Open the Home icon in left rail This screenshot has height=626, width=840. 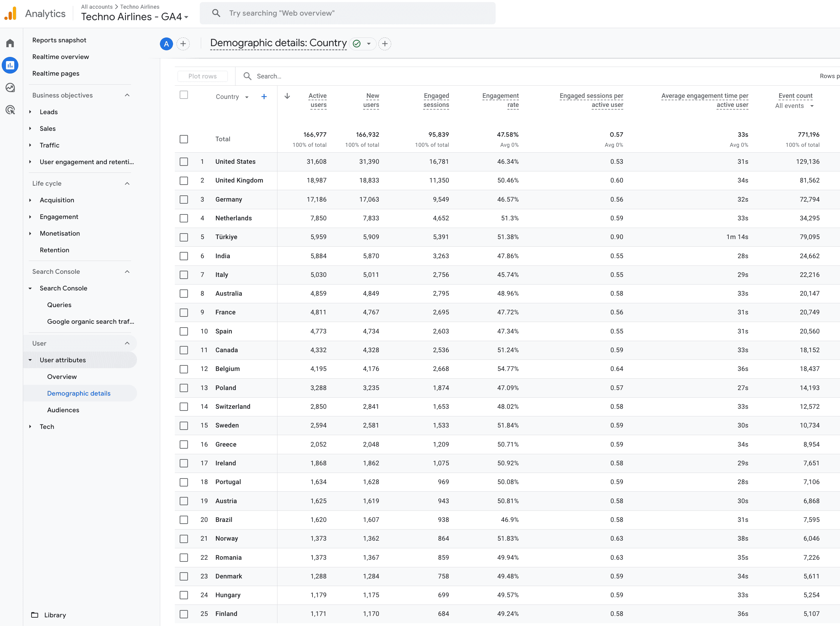pos(10,43)
